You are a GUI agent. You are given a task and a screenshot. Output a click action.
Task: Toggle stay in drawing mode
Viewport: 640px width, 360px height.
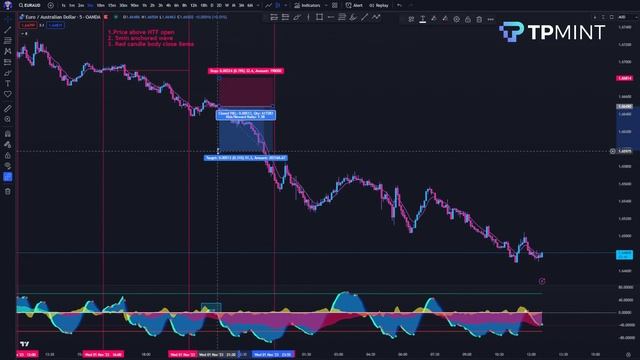pos(8,144)
